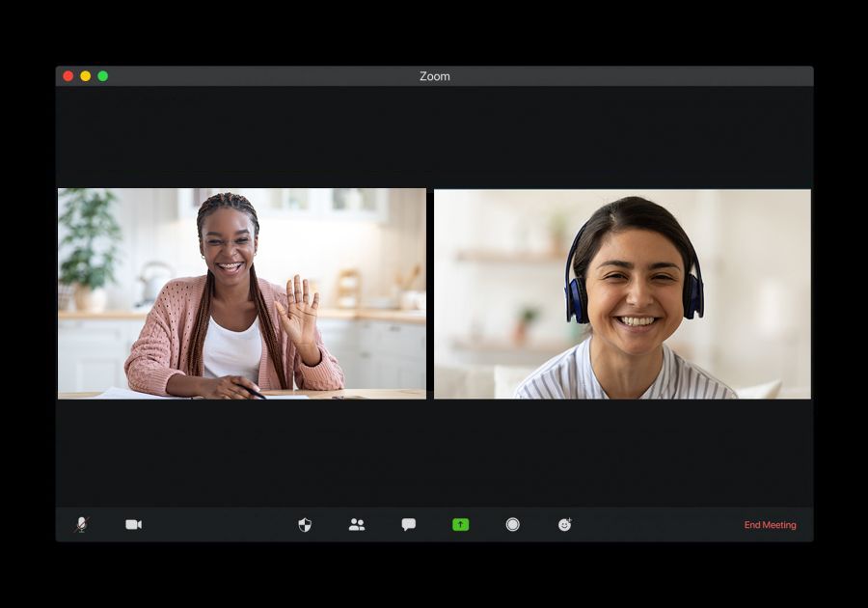Viewport: 868px width, 608px height.
Task: Open the Security shield icon
Action: point(305,524)
